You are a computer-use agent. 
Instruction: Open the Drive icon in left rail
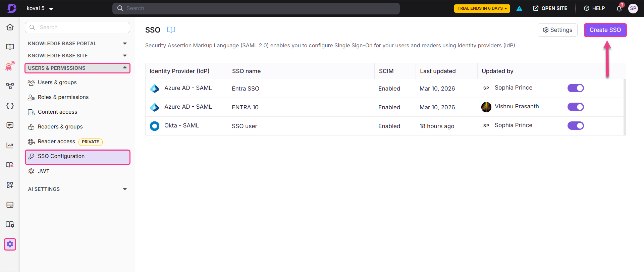(x=10, y=205)
